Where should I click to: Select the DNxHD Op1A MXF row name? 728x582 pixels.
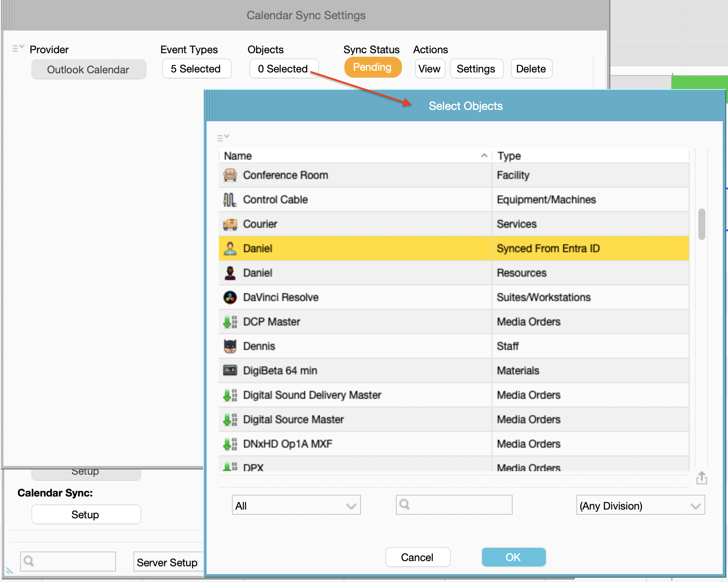288,444
